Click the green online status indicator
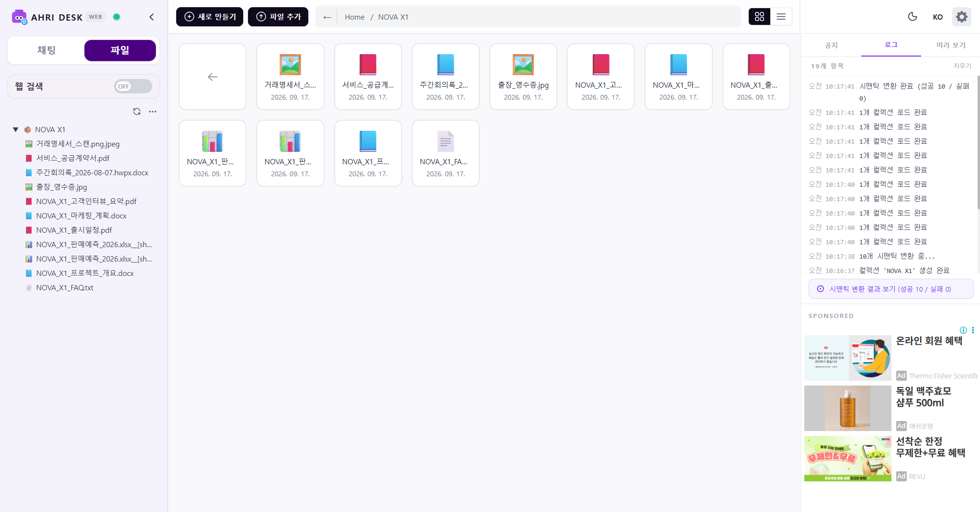Screen dimensions: 980x512 pyautogui.click(x=116, y=17)
